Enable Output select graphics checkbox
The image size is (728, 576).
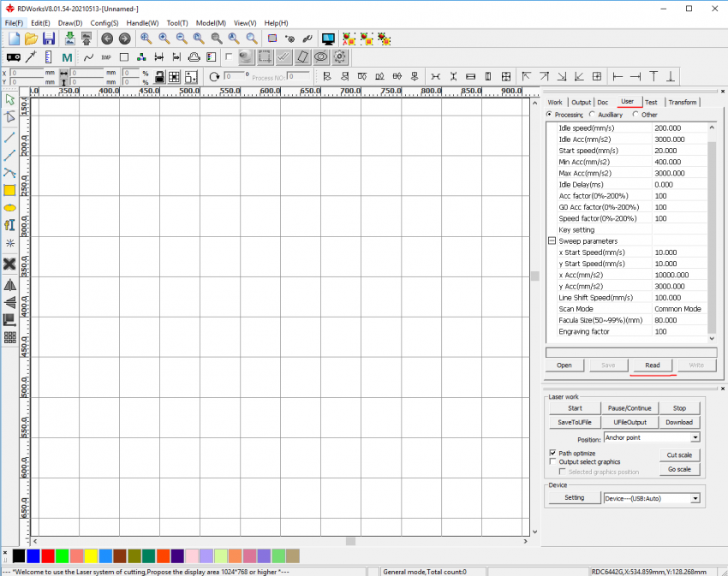click(x=552, y=462)
